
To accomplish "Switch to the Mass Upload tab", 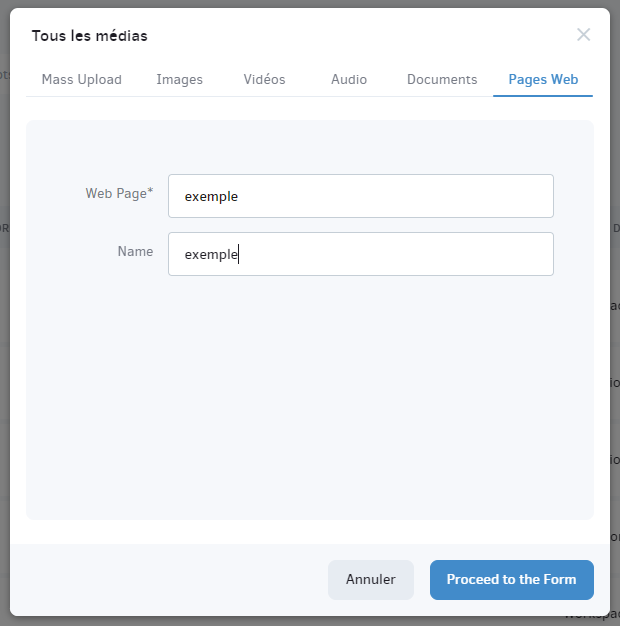I will [81, 79].
